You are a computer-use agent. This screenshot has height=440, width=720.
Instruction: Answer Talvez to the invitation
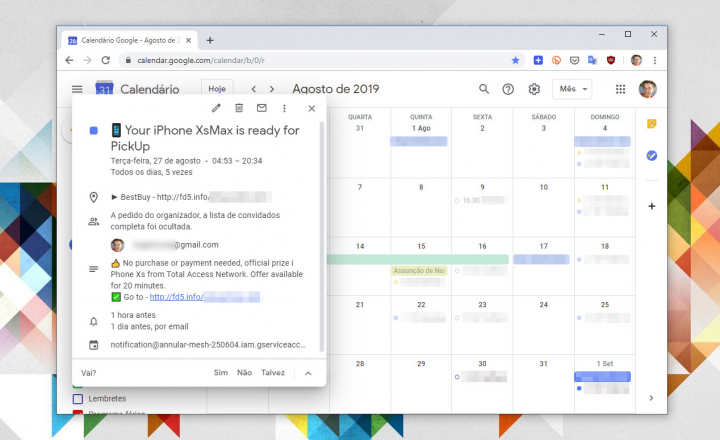point(273,372)
